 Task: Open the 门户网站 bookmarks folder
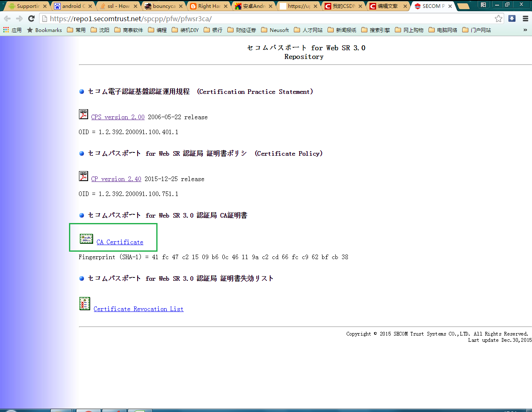[x=477, y=30]
